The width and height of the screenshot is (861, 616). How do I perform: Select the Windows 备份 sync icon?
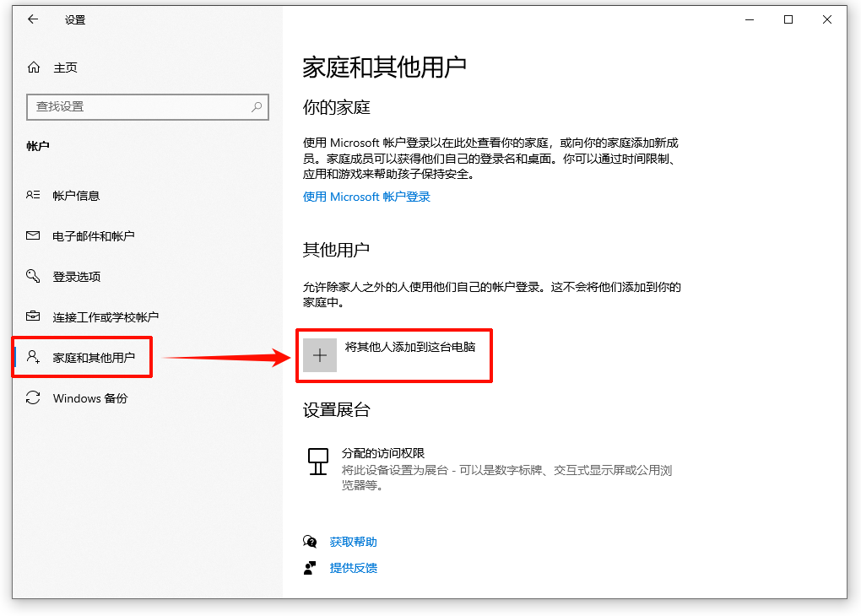[x=32, y=398]
